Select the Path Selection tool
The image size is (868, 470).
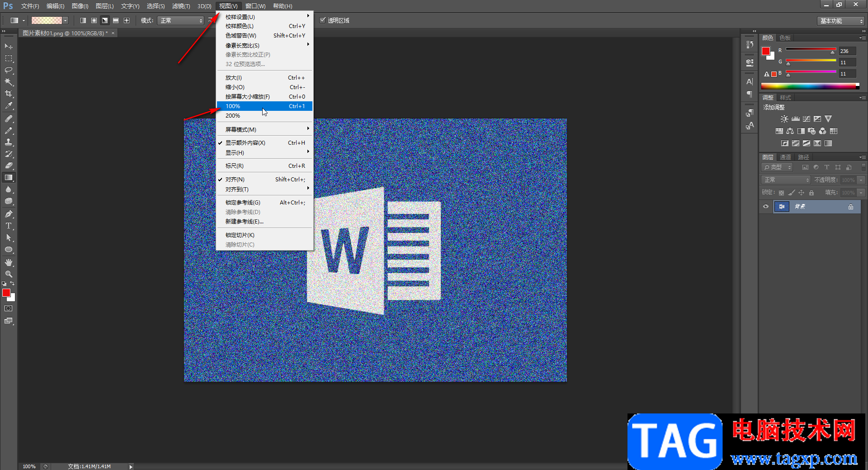click(x=9, y=237)
